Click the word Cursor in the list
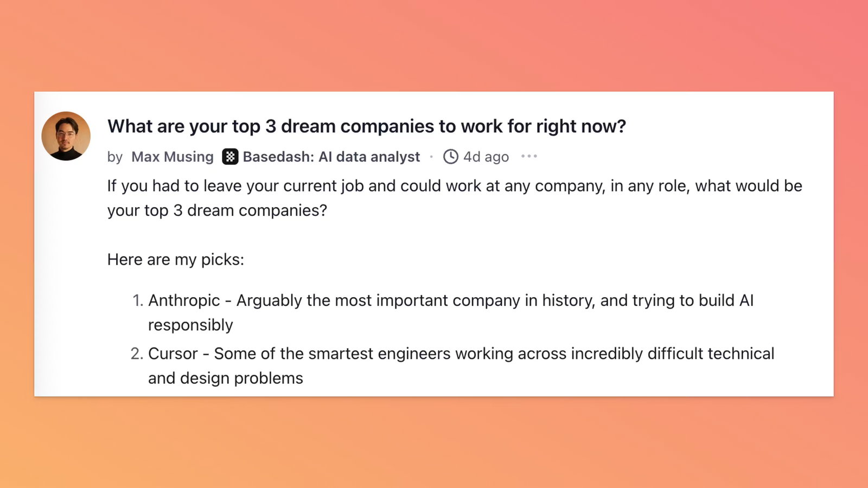Screen dimensions: 868x488 click(173, 354)
